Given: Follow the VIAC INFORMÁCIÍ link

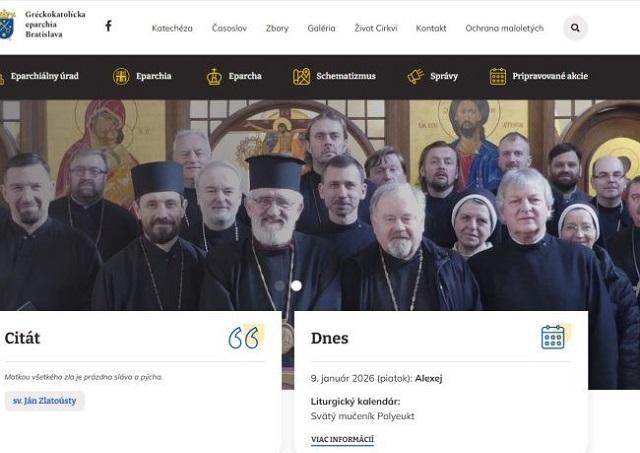Looking at the screenshot, I should coord(342,440).
